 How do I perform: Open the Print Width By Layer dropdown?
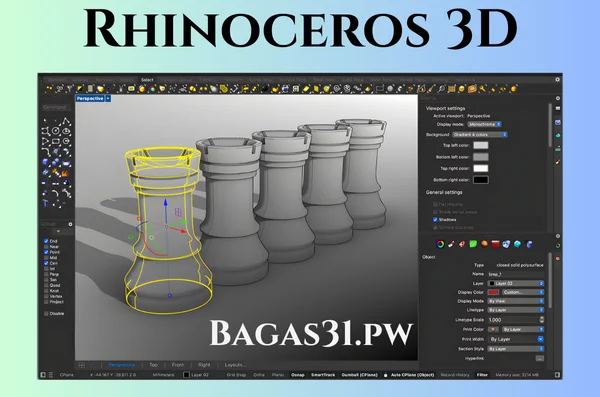(x=516, y=339)
